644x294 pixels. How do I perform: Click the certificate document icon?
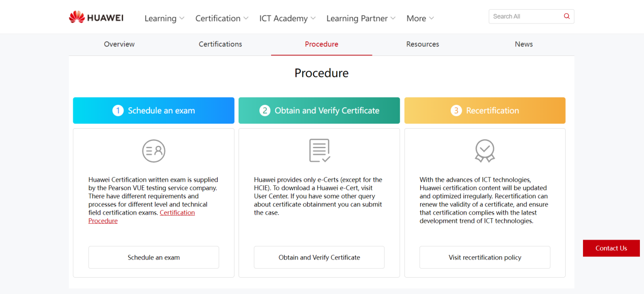(319, 151)
